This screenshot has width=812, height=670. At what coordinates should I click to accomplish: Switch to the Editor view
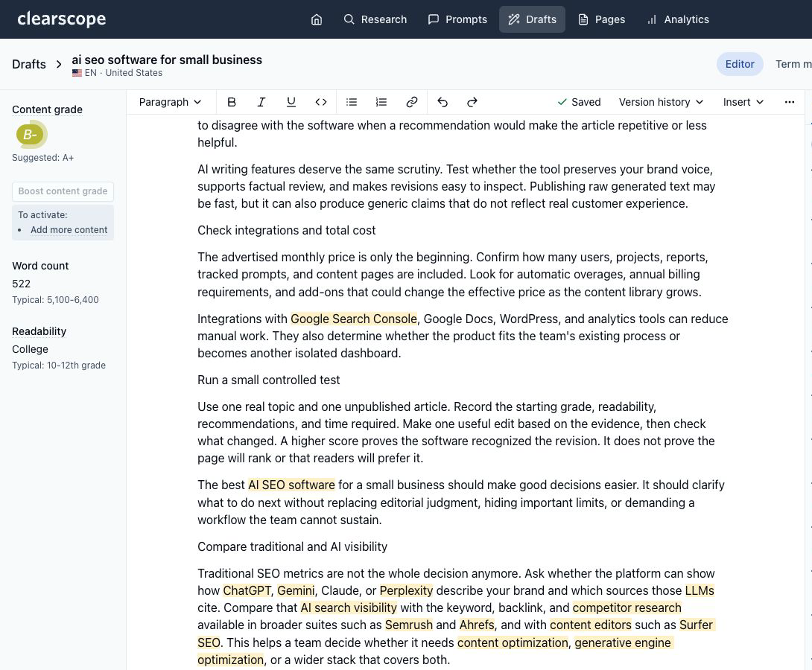tap(740, 64)
